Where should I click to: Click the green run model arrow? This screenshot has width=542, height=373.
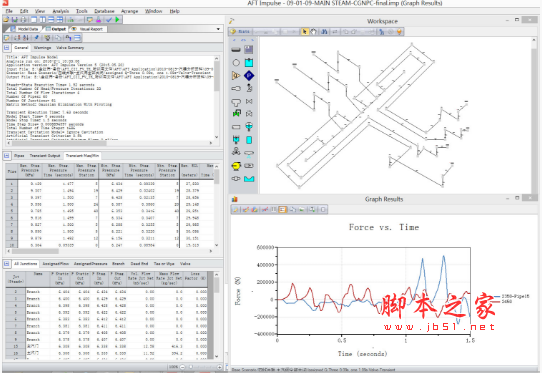[x=118, y=20]
